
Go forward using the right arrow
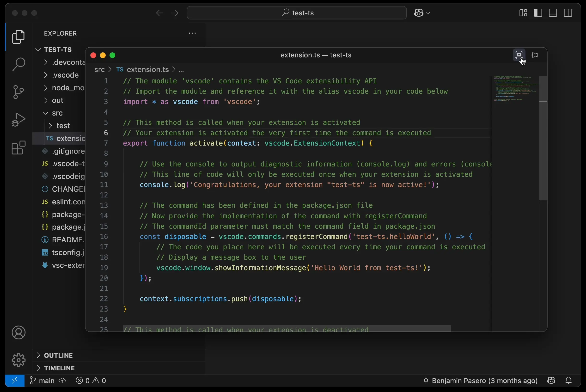175,13
